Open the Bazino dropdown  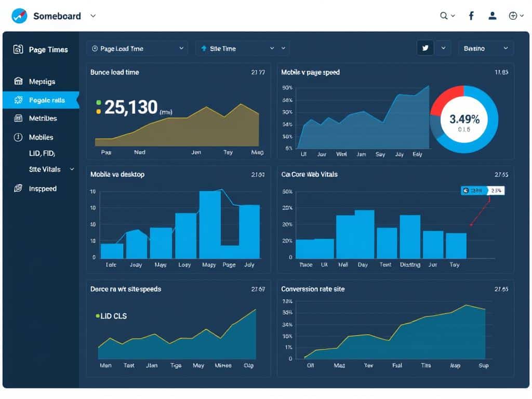[485, 48]
